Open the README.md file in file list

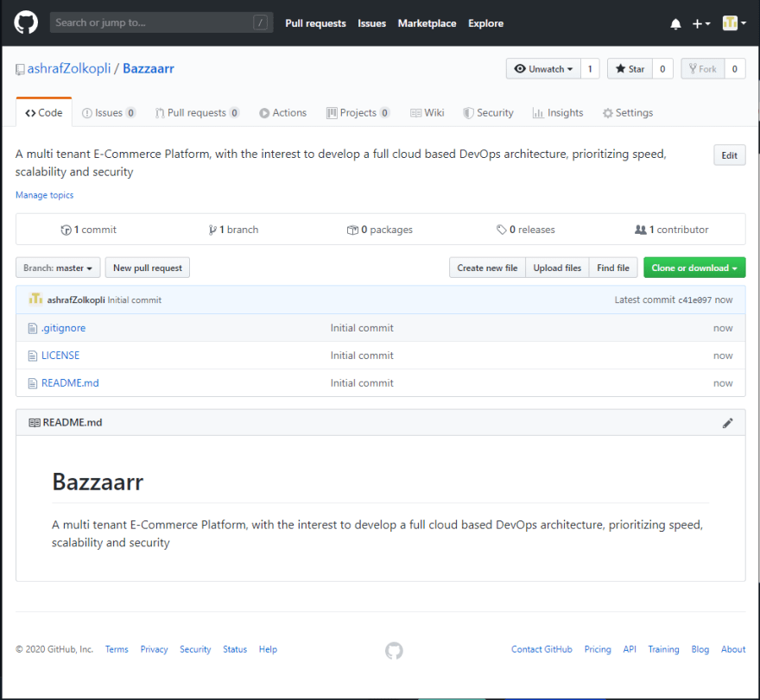click(70, 383)
